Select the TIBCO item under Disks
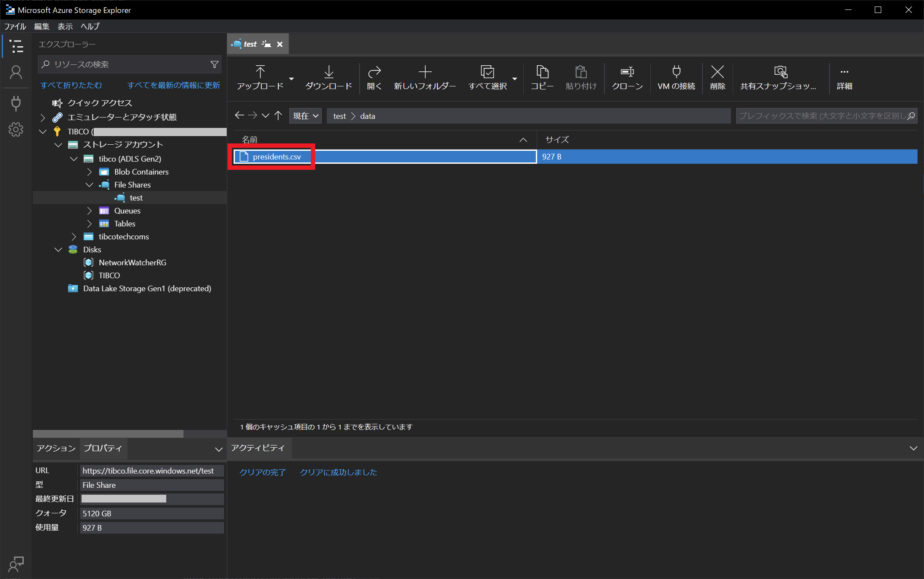This screenshot has width=924, height=579. click(x=109, y=276)
